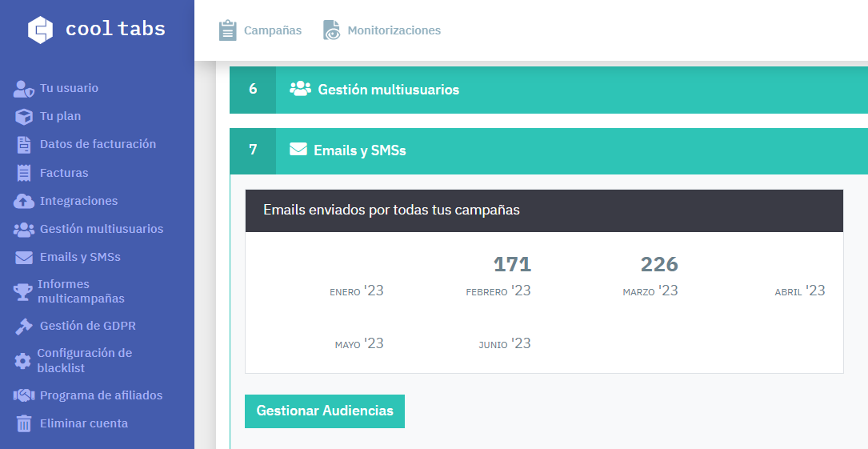The height and width of the screenshot is (449, 868).
Task: Click the number 7 section badge
Action: [253, 150]
